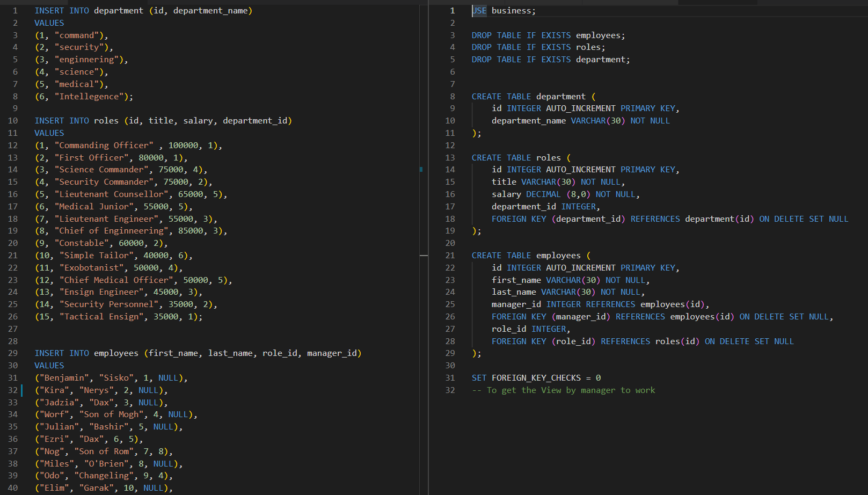Click the "To get the View by manager" comment

(563, 390)
